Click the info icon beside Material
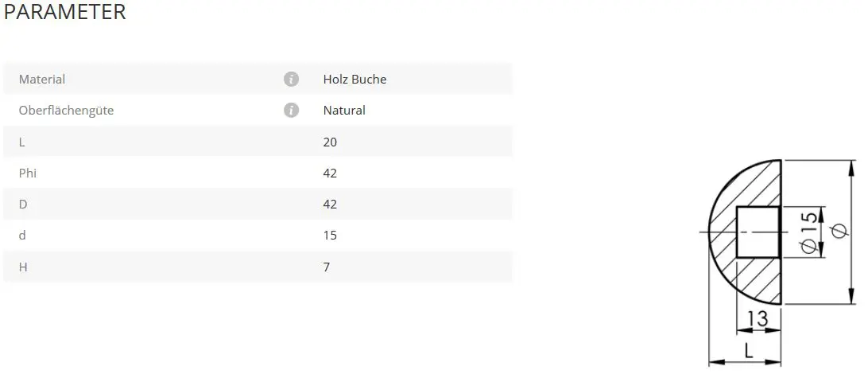The image size is (868, 382). 291,79
